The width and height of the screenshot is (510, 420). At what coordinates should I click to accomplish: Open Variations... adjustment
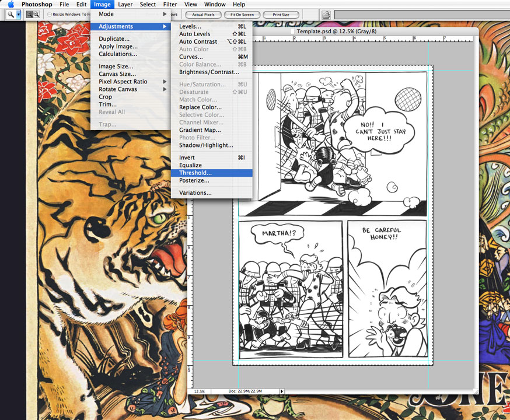[212, 192]
